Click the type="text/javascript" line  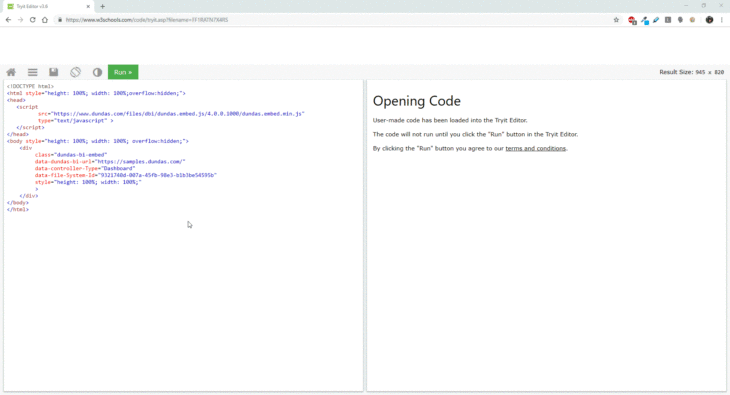(x=75, y=121)
